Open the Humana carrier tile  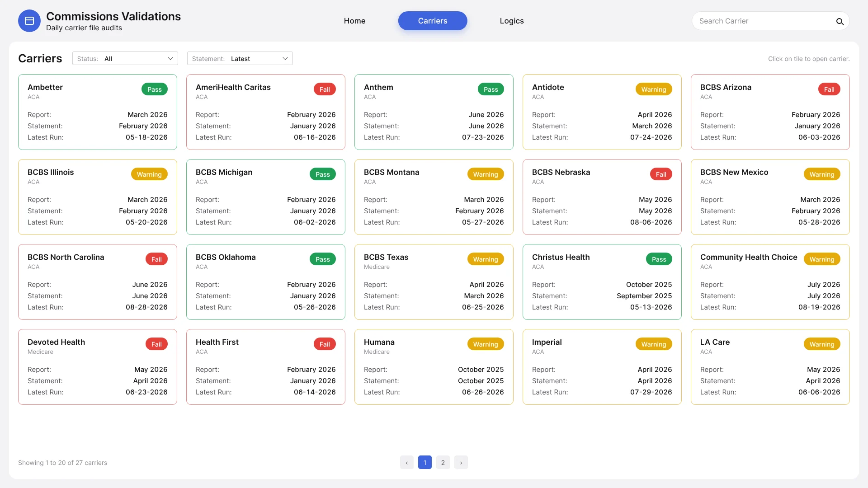tap(434, 367)
